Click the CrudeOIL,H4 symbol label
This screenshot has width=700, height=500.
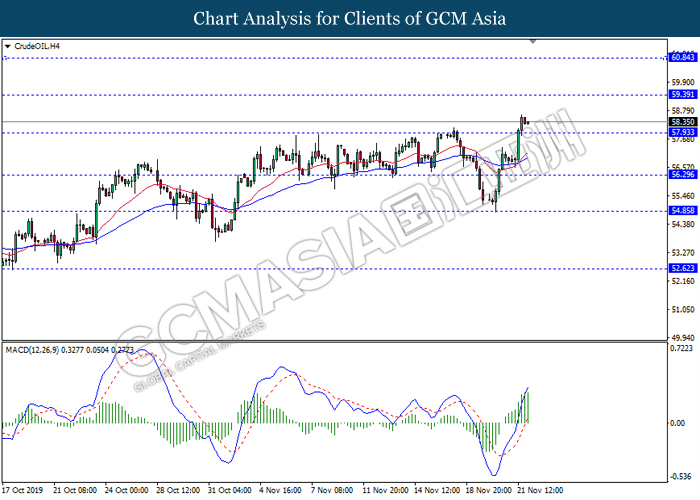click(34, 46)
